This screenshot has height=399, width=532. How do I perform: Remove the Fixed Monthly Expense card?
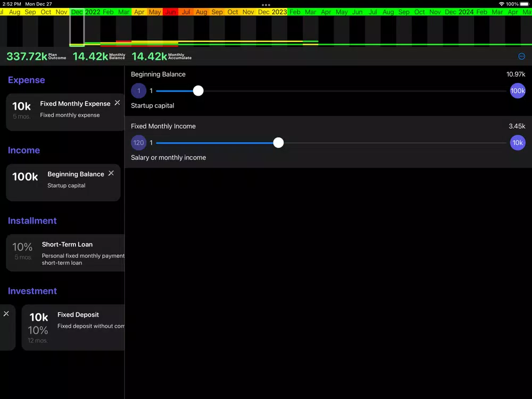(x=117, y=103)
